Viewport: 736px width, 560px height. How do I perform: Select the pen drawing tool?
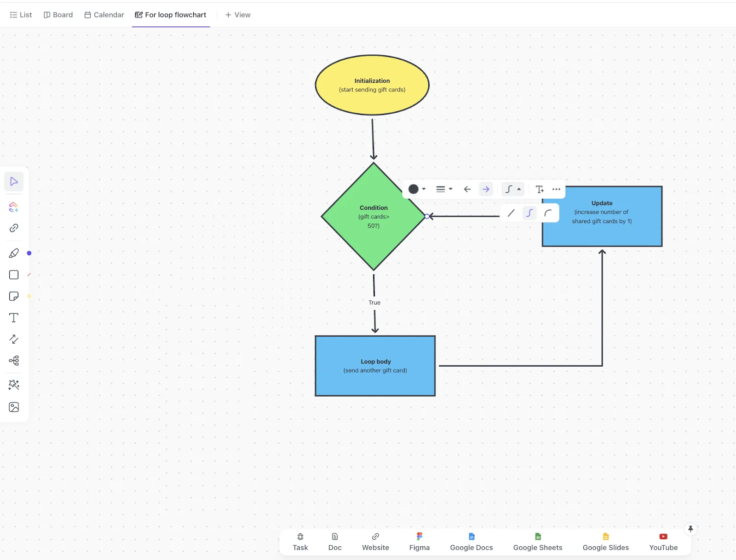tap(14, 253)
